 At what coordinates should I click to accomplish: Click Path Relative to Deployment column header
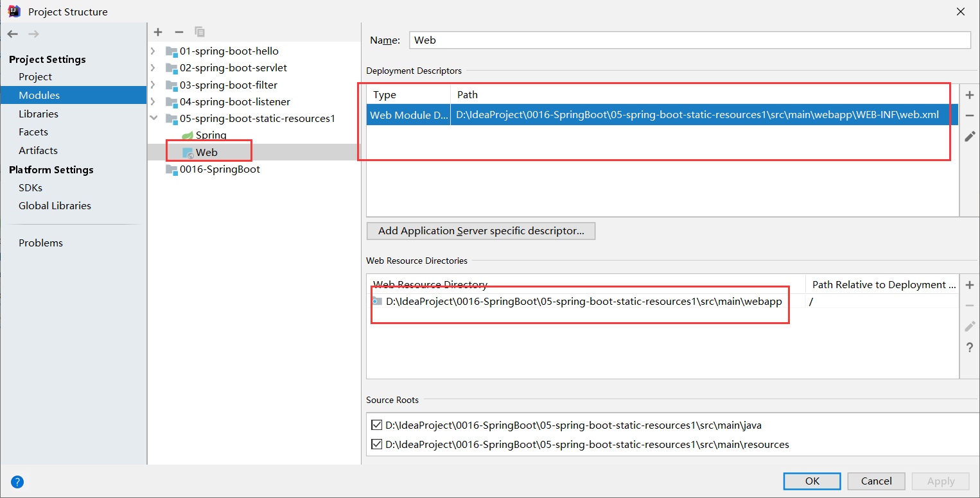[x=882, y=284]
